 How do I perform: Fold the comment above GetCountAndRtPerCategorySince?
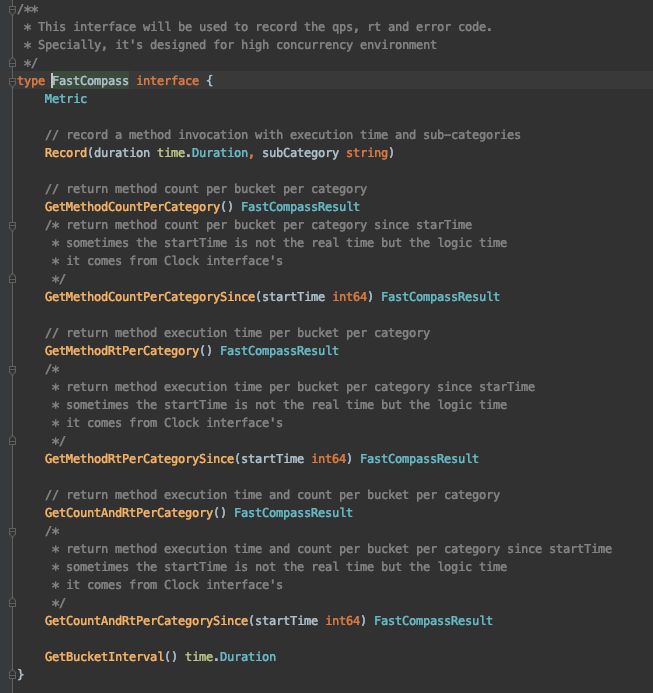pos(12,531)
